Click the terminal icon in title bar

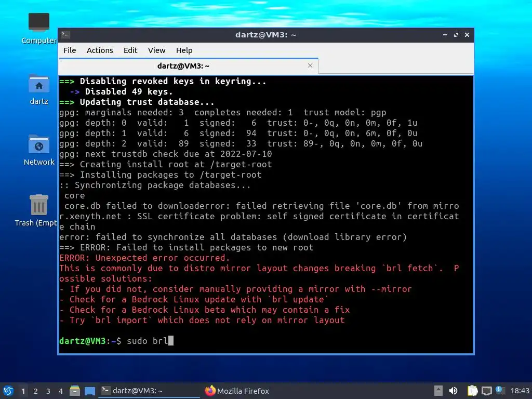pos(65,35)
